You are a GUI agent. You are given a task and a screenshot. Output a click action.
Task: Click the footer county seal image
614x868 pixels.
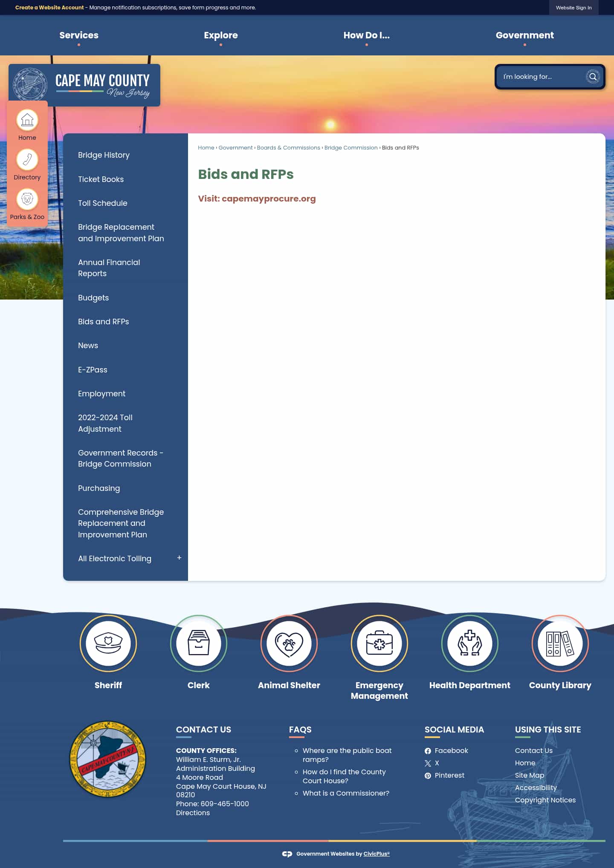[x=108, y=759]
